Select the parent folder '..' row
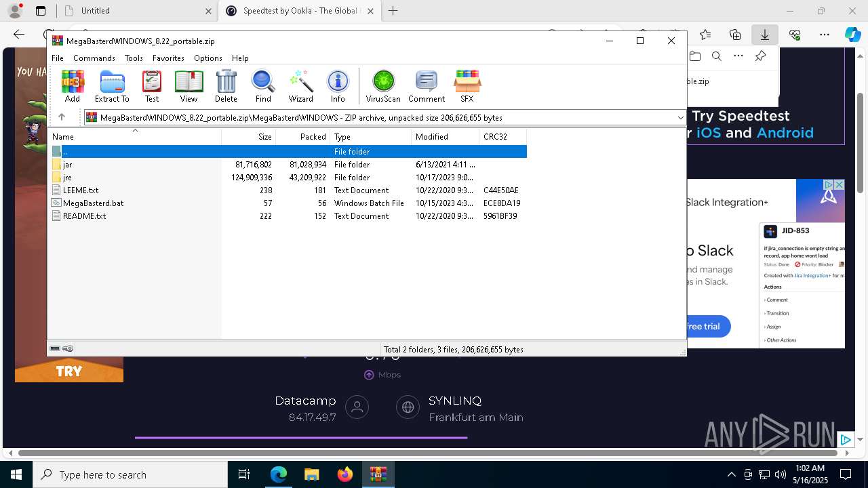 288,152
